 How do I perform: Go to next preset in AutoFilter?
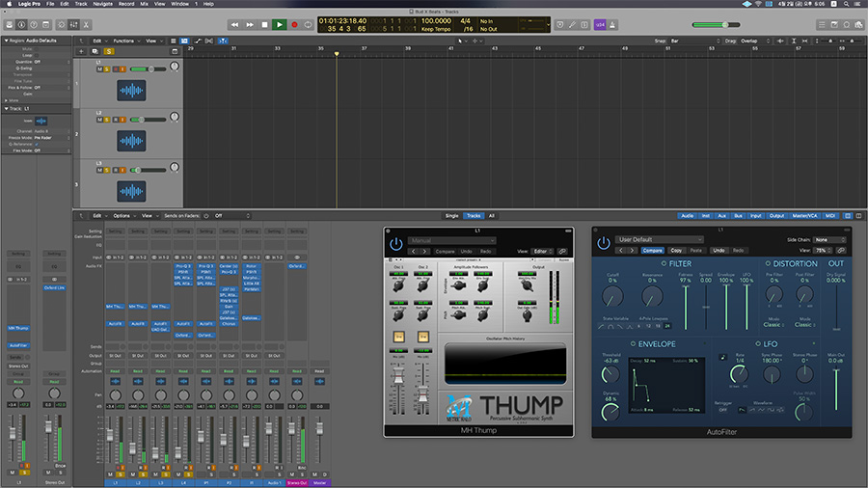(632, 251)
